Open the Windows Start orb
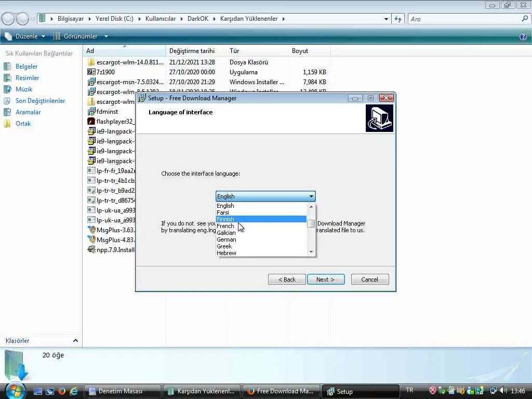Image resolution: width=532 pixels, height=399 pixels. [15, 390]
